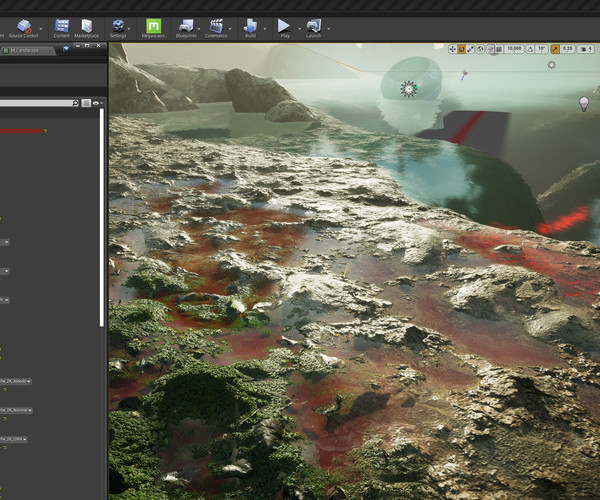Image resolution: width=600 pixels, height=500 pixels.
Task: Reset the red color property to default
Action: (46, 131)
